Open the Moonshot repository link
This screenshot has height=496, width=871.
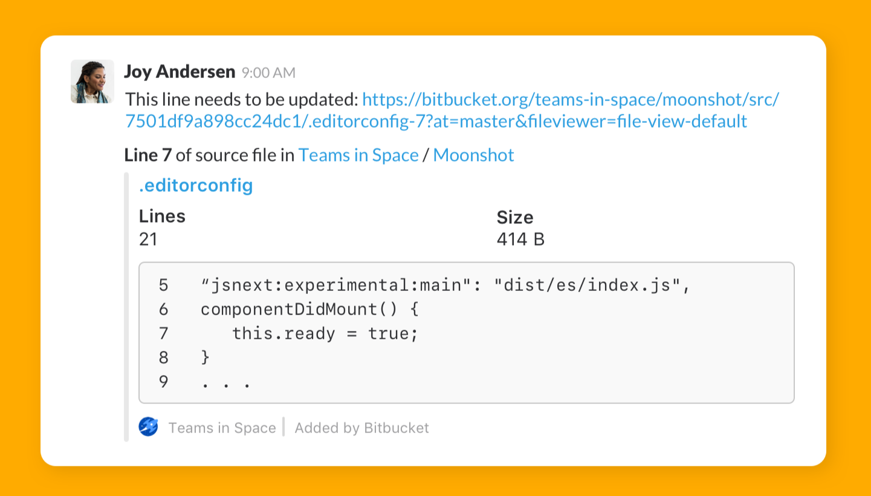pos(473,155)
